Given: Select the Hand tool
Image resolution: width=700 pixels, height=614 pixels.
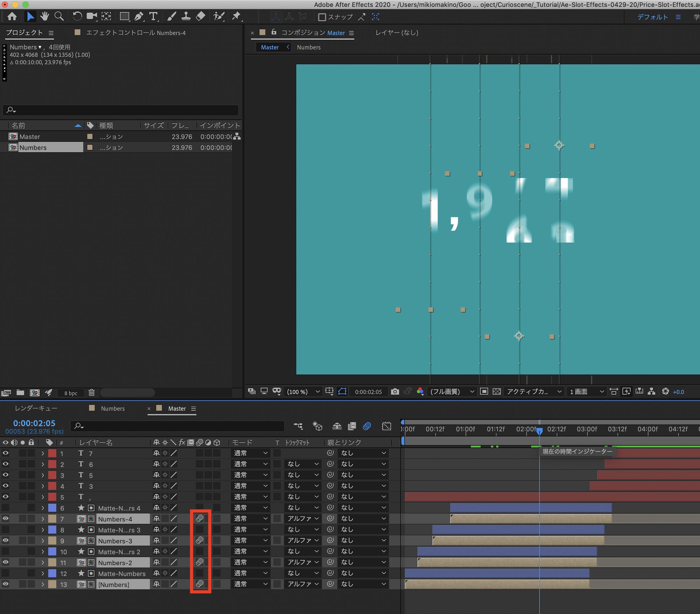Looking at the screenshot, I should click(44, 16).
